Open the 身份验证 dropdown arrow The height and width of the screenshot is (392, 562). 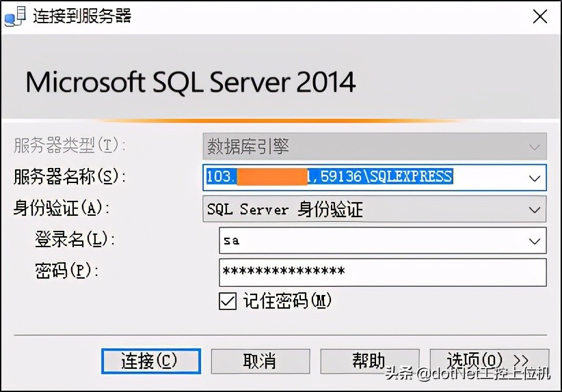point(534,210)
